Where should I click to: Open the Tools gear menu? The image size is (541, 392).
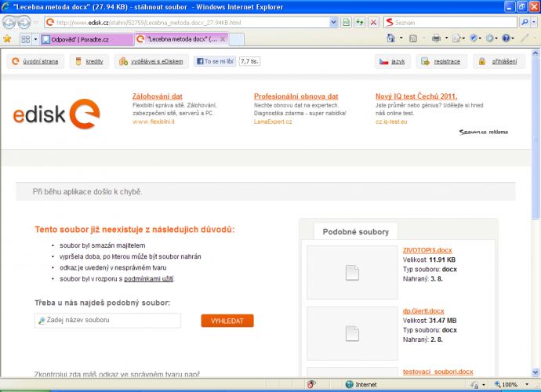492,38
